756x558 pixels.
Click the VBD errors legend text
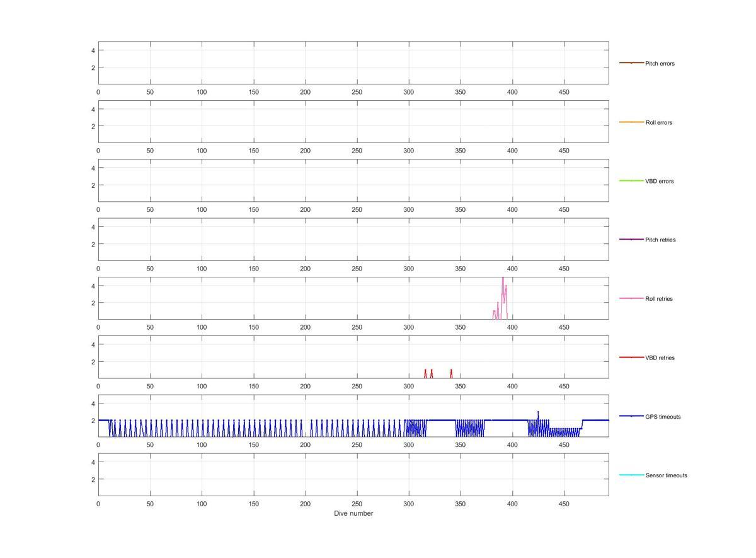coord(659,181)
